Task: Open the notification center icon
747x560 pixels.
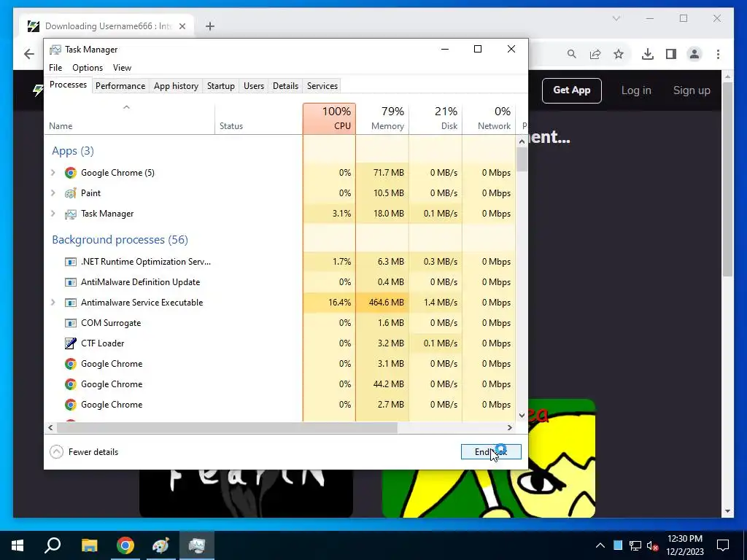Action: [x=723, y=545]
